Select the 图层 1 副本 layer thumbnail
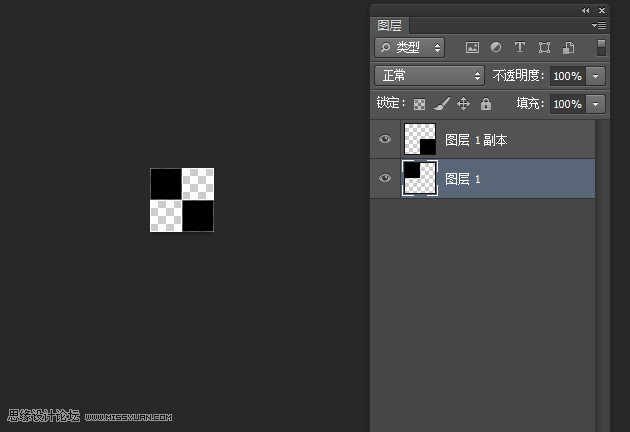This screenshot has width=630, height=432. [x=419, y=139]
